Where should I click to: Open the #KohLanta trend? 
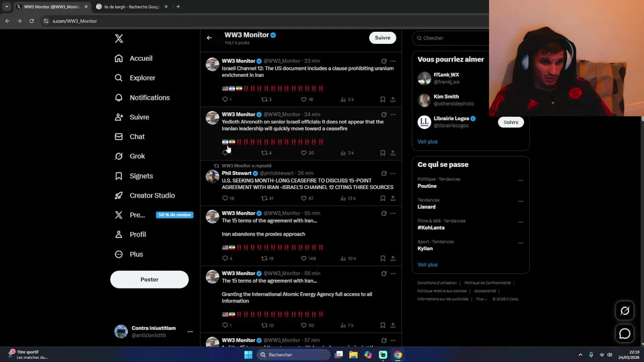(x=431, y=228)
